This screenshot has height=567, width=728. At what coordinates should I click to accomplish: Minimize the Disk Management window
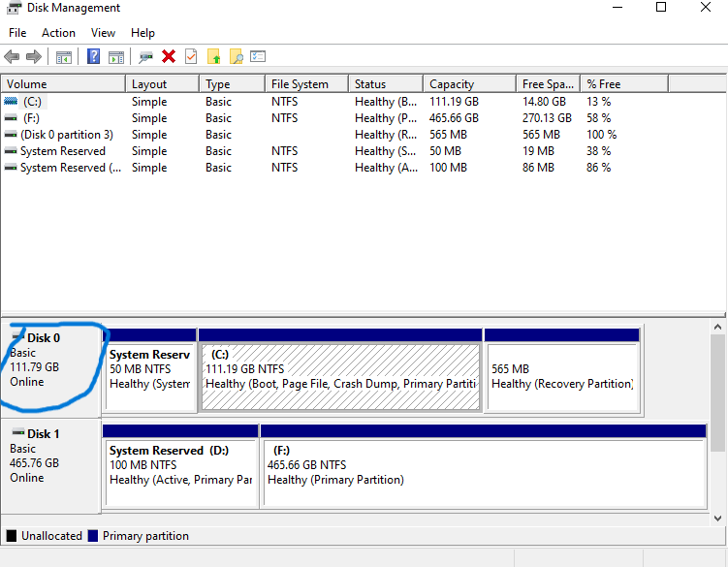[x=617, y=8]
